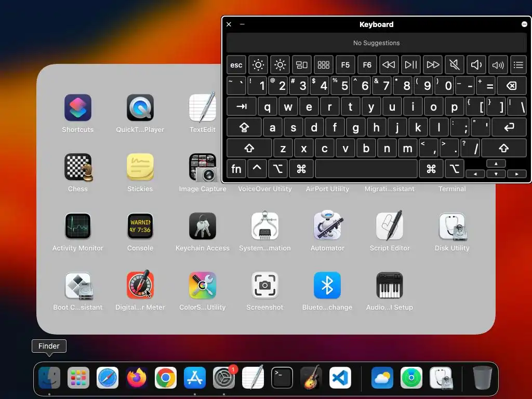Viewport: 532px width, 399px height.
Task: Open the Trash in the Dock
Action: pyautogui.click(x=483, y=378)
